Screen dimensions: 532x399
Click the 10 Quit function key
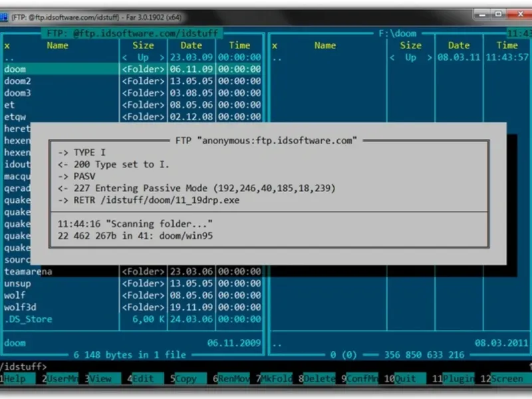(x=405, y=378)
